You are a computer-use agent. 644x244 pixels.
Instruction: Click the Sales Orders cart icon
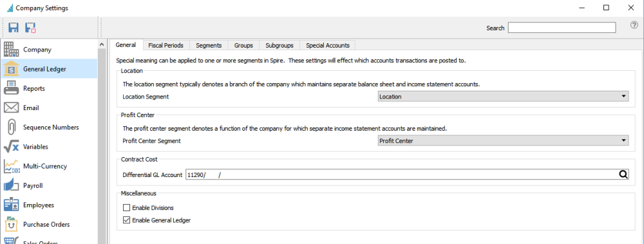[x=11, y=241]
